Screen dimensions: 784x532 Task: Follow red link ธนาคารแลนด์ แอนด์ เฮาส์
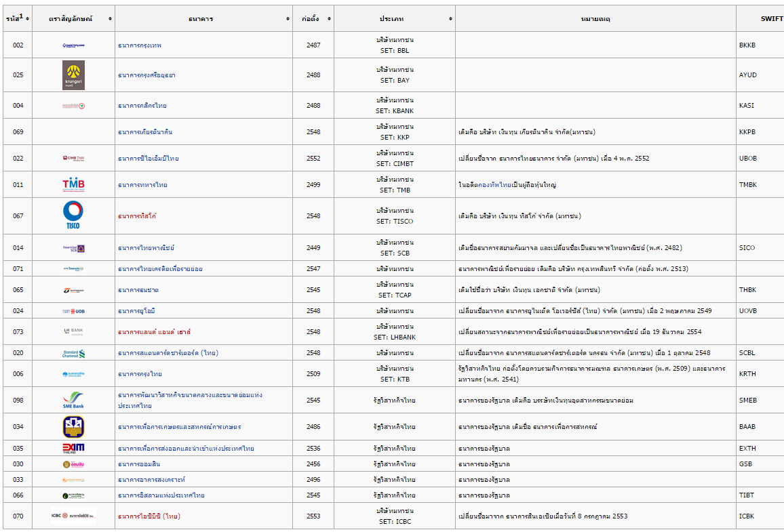click(x=154, y=332)
